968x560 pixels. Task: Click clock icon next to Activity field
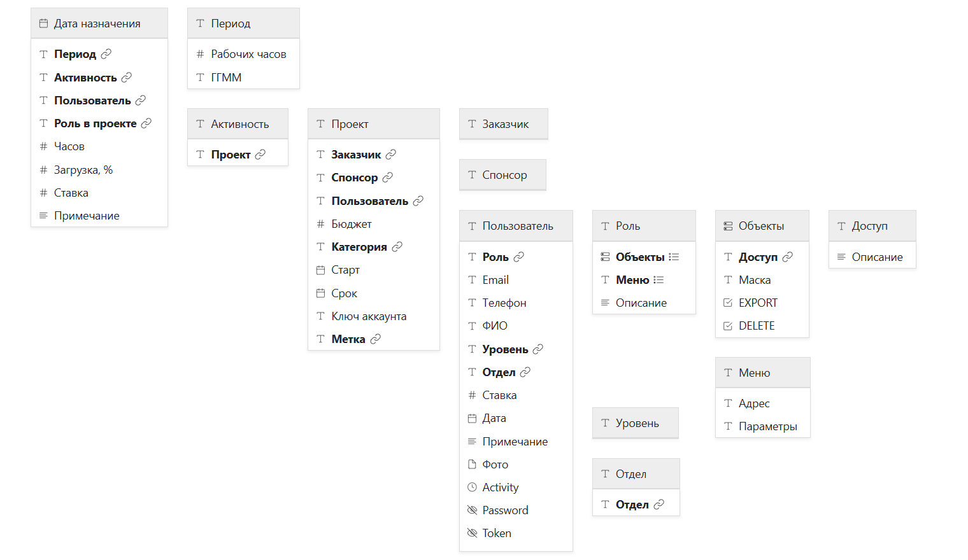click(x=472, y=487)
